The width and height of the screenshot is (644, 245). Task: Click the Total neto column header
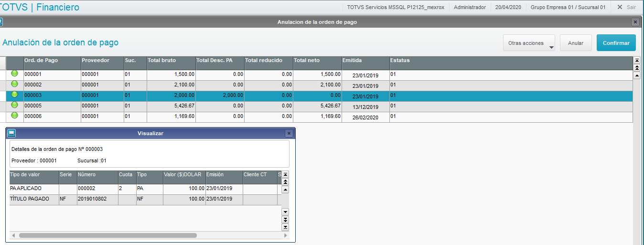317,63
